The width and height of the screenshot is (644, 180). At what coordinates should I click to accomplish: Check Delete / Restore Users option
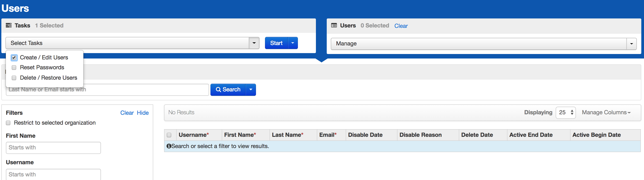(14, 78)
